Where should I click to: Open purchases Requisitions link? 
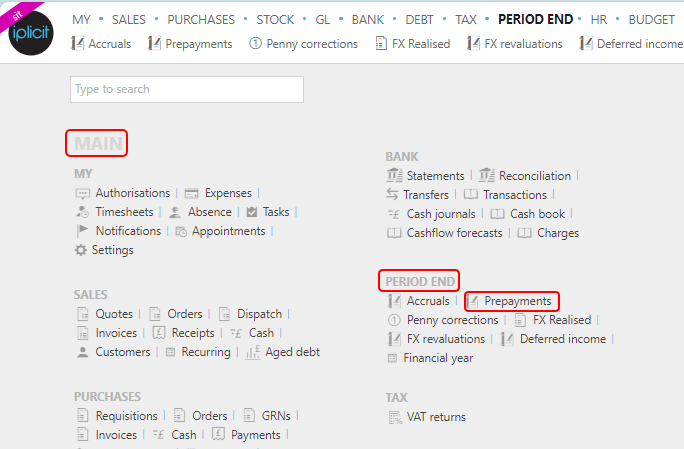pos(126,416)
